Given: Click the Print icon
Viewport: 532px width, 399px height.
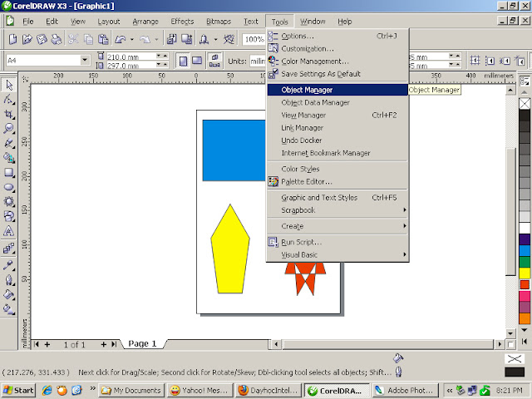Looking at the screenshot, I should (57, 39).
